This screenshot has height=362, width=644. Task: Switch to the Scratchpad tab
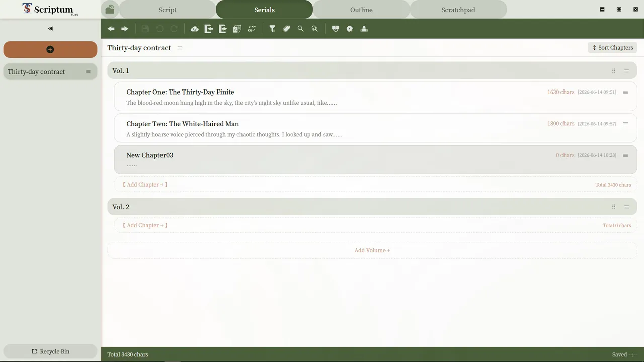tap(458, 10)
